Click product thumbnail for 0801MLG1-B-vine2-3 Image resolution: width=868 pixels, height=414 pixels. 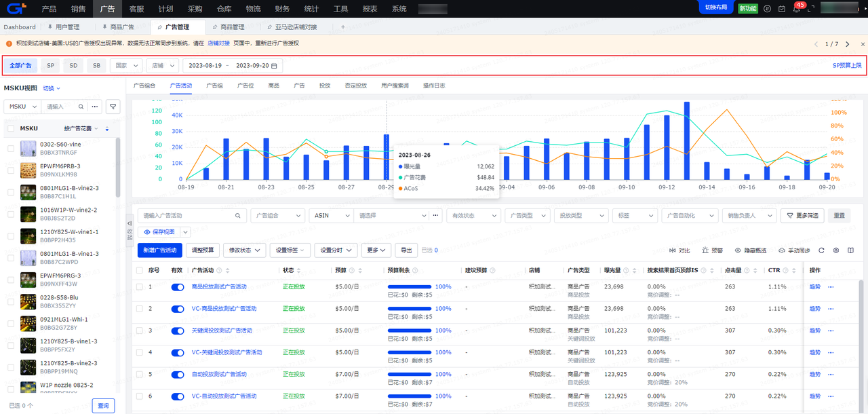pyautogui.click(x=28, y=192)
